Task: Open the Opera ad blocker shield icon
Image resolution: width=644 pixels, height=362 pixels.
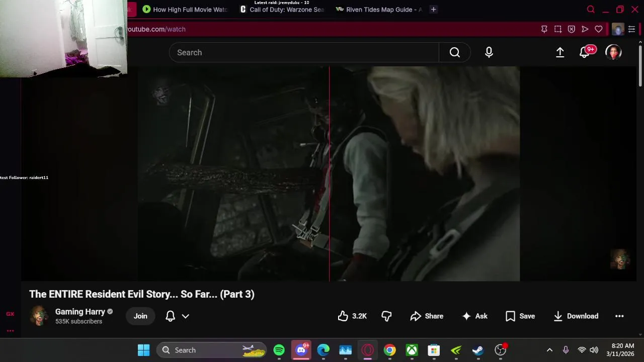Action: pyautogui.click(x=572, y=29)
